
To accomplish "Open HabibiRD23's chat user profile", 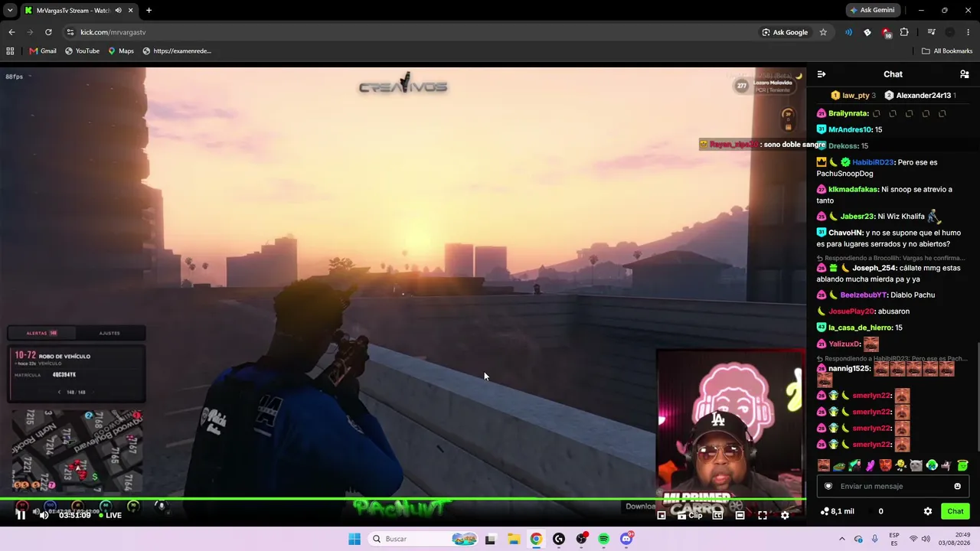I will (x=873, y=162).
